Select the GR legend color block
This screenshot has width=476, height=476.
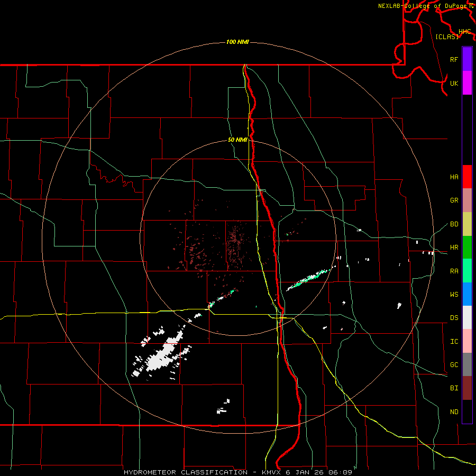point(467,200)
